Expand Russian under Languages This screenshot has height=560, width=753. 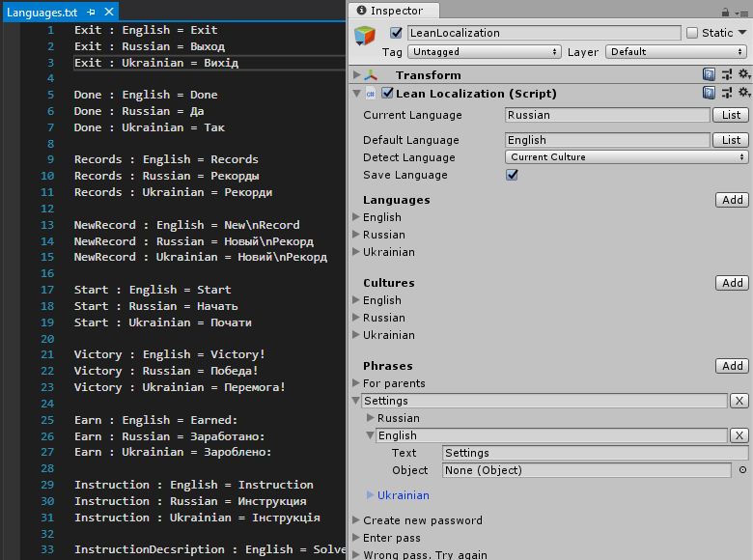tap(356, 235)
